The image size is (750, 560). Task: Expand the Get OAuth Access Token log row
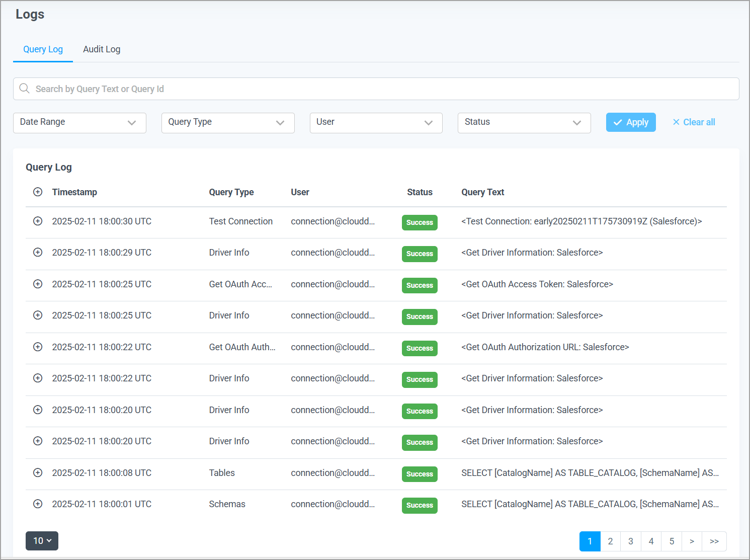click(x=38, y=284)
